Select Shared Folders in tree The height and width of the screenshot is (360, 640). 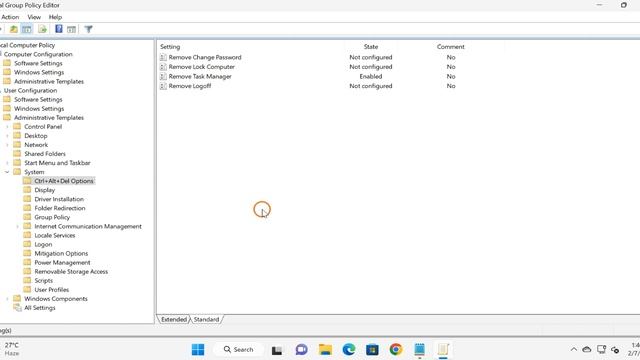(45, 154)
